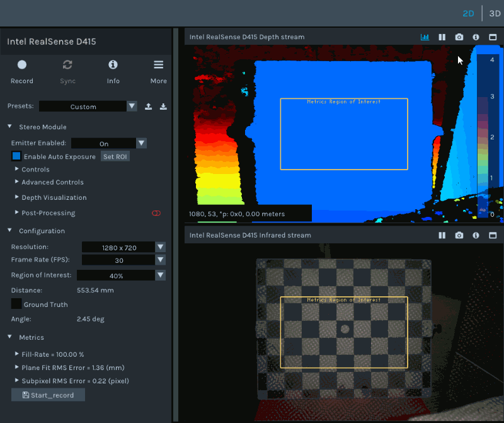The width and height of the screenshot is (504, 423).
Task: Show info overlay for Infrared stream
Action: 476,235
